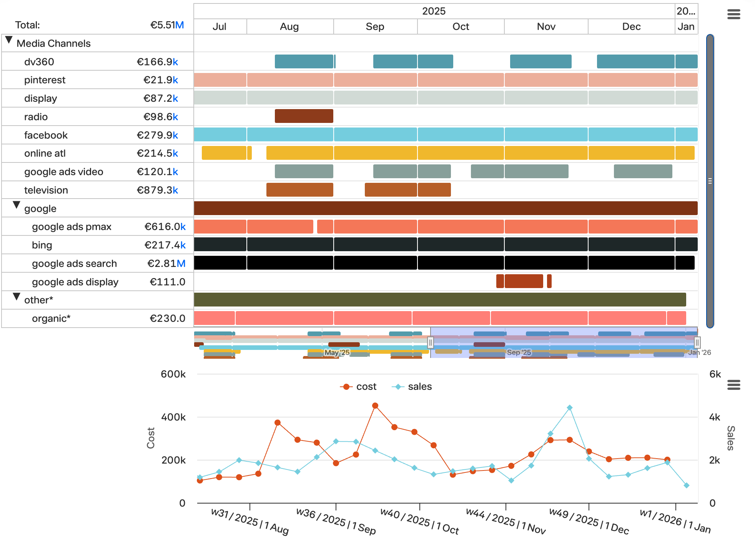Click the vertical scrollbar grip handle
The image size is (755, 560).
pos(710,181)
